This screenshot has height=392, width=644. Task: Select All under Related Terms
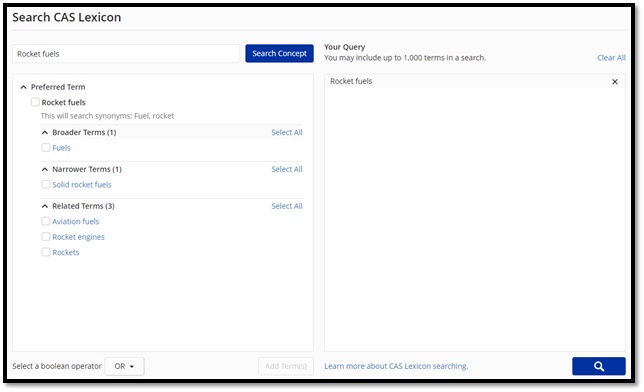[287, 206]
